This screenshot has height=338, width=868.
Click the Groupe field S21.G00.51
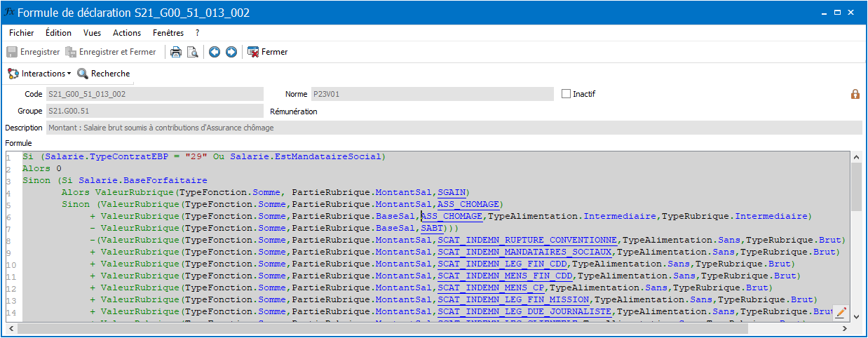coord(154,111)
